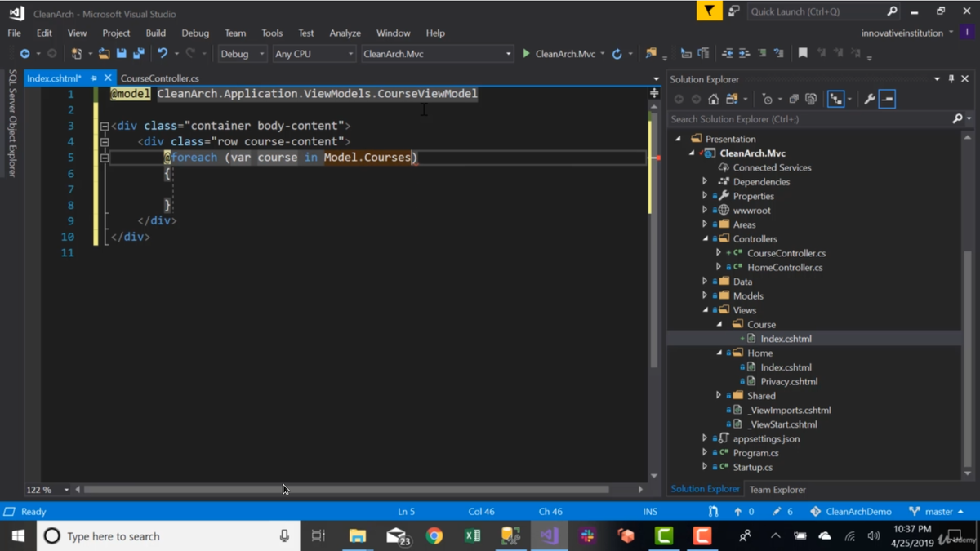Click the CleanArchDemo repository in status bar

[851, 512]
